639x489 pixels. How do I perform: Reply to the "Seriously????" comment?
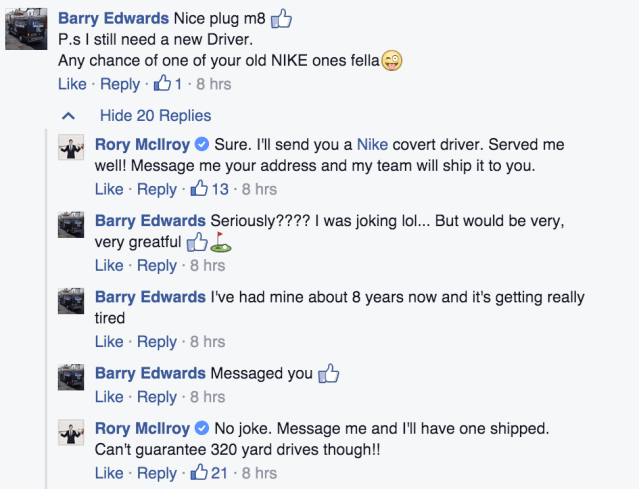click(x=156, y=265)
